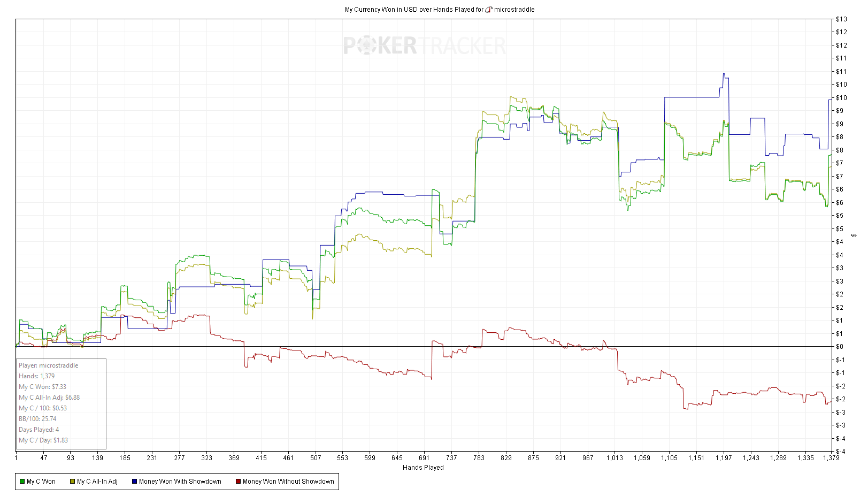Screen dimensions: 868x496
Task: Click the $0 label on the y-axis
Action: pos(840,347)
